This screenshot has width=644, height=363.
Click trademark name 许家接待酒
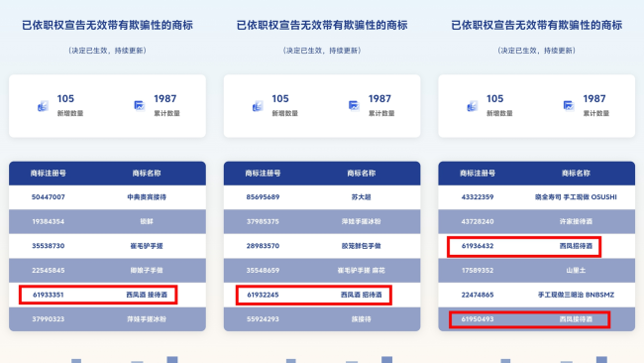(x=576, y=221)
